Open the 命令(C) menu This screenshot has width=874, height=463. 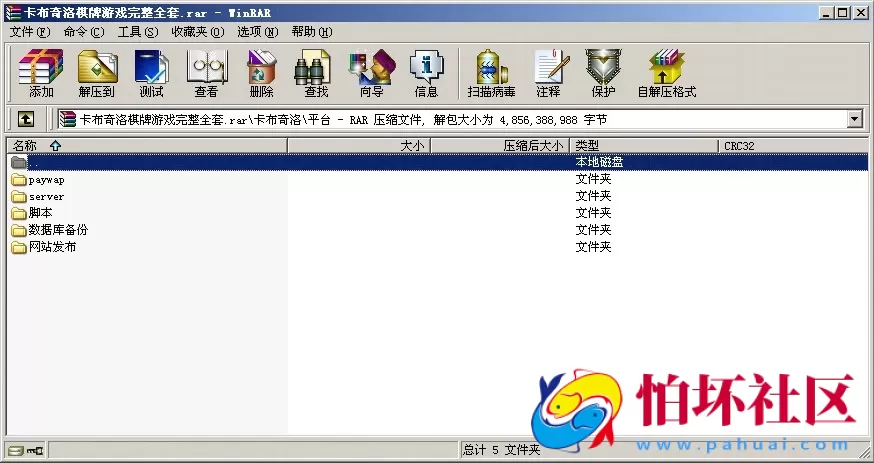coord(84,32)
